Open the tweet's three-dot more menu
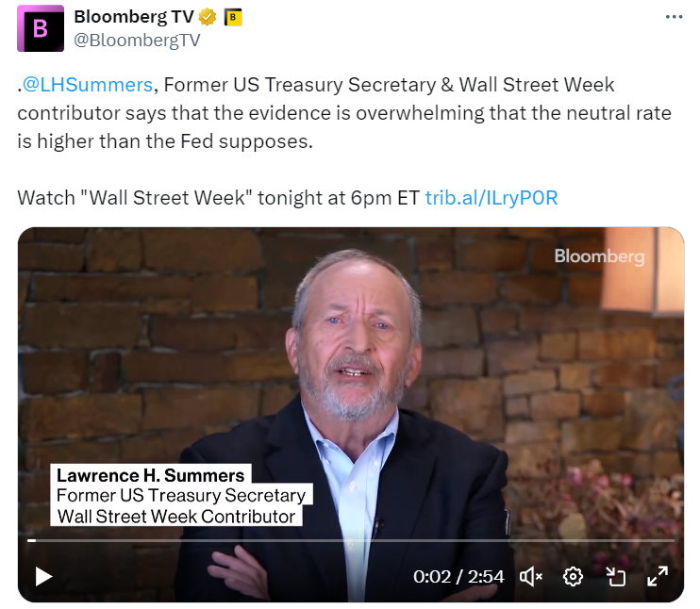Image resolution: width=700 pixels, height=609 pixels. [x=674, y=17]
